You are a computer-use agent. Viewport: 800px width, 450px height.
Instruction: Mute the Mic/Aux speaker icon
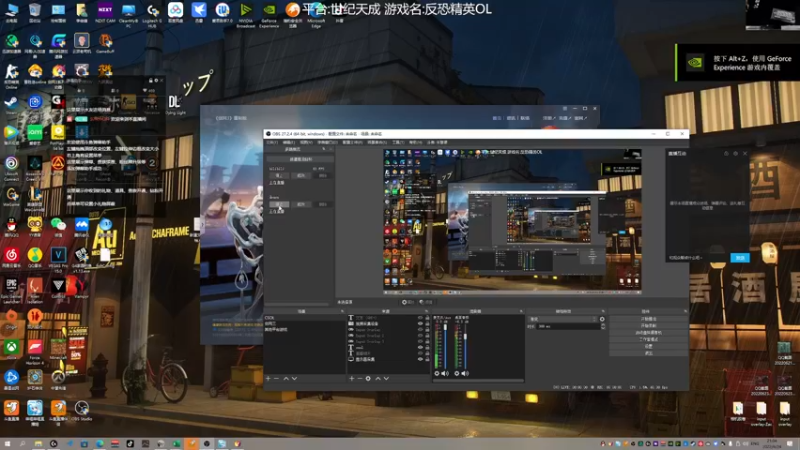pos(445,373)
